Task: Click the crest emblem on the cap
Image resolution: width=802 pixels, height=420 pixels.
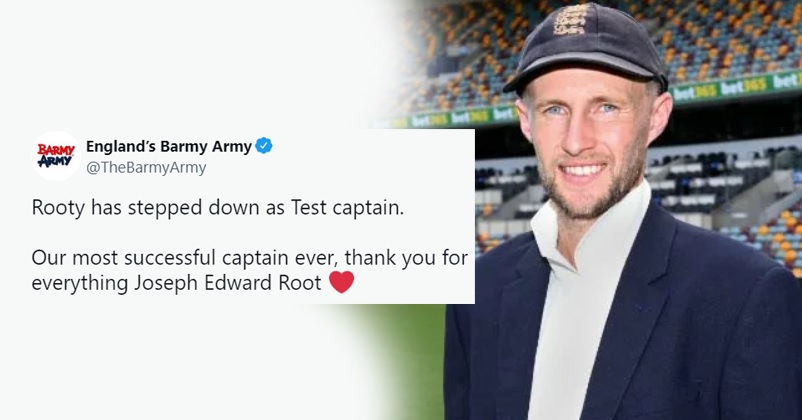Action: pyautogui.click(x=569, y=19)
